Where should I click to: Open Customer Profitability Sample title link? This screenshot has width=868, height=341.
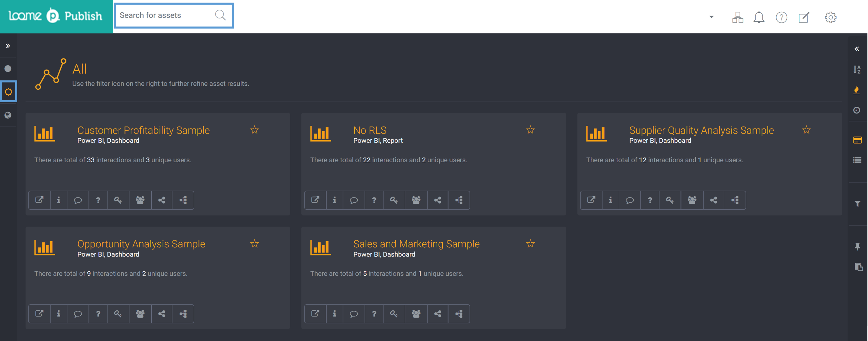[144, 130]
